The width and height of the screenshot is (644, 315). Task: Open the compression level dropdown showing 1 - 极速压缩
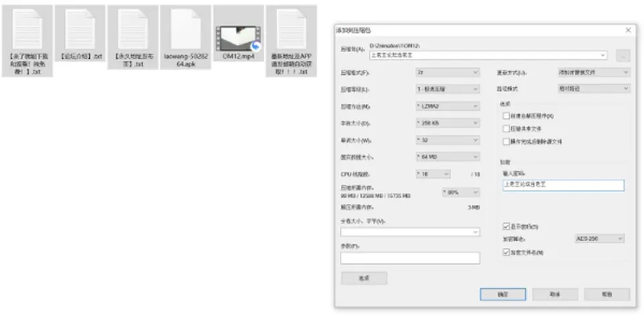tap(447, 89)
